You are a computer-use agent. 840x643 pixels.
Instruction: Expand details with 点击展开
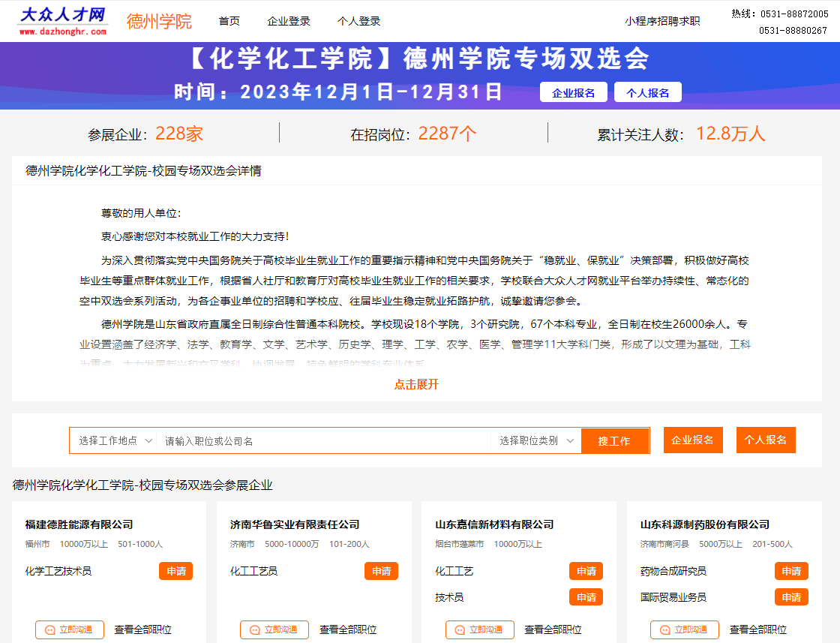(x=416, y=384)
